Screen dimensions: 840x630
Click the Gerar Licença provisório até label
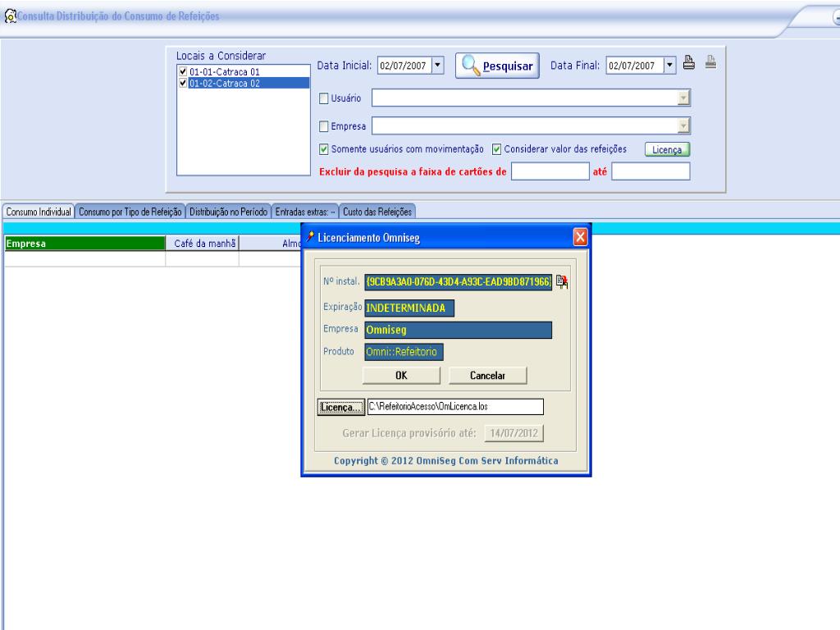coord(409,433)
